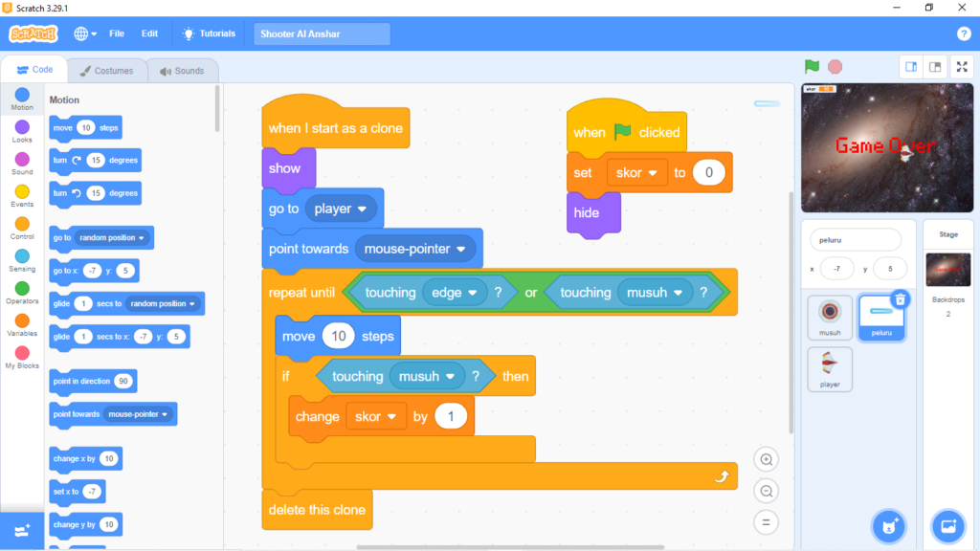Select the peluru sprite thumbnail
The height and width of the screenshot is (551, 980).
click(x=881, y=318)
